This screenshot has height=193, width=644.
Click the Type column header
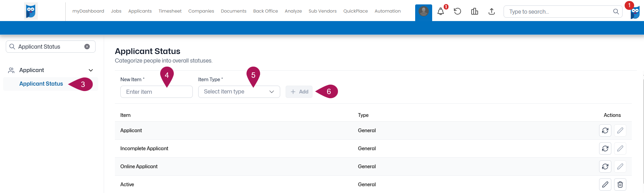coord(363,115)
